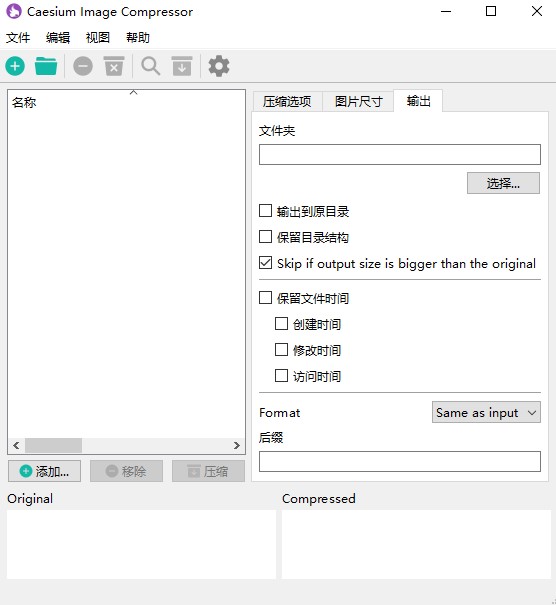
Task: Click the 压缩 button below the list
Action: (208, 471)
